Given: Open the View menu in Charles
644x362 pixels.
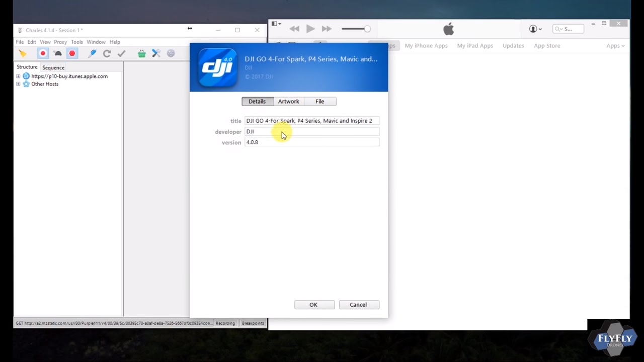Looking at the screenshot, I should [45, 42].
